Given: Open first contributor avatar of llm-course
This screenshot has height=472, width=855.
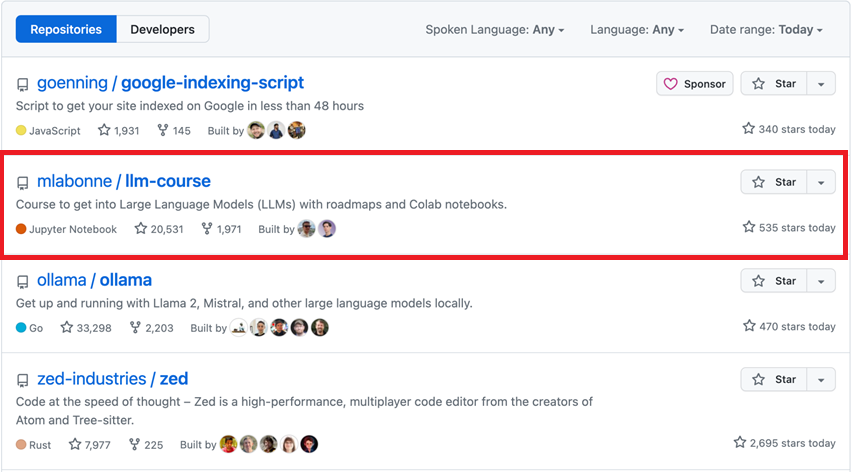Looking at the screenshot, I should (x=306, y=229).
